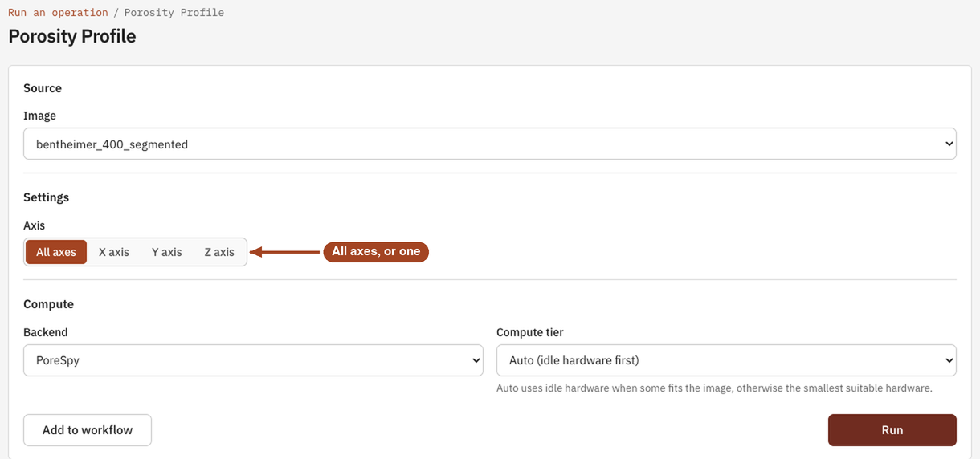Click the Add to workflow button
The image size is (980, 459).
pyautogui.click(x=88, y=430)
